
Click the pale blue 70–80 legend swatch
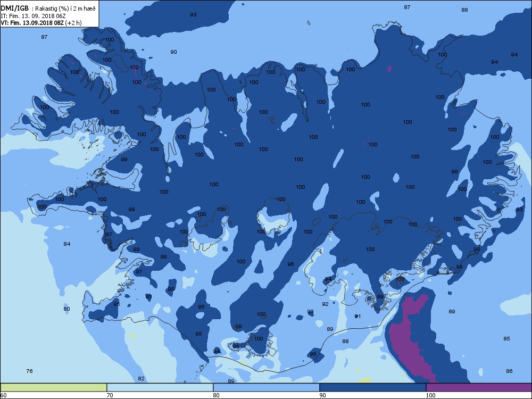[x=160, y=387]
